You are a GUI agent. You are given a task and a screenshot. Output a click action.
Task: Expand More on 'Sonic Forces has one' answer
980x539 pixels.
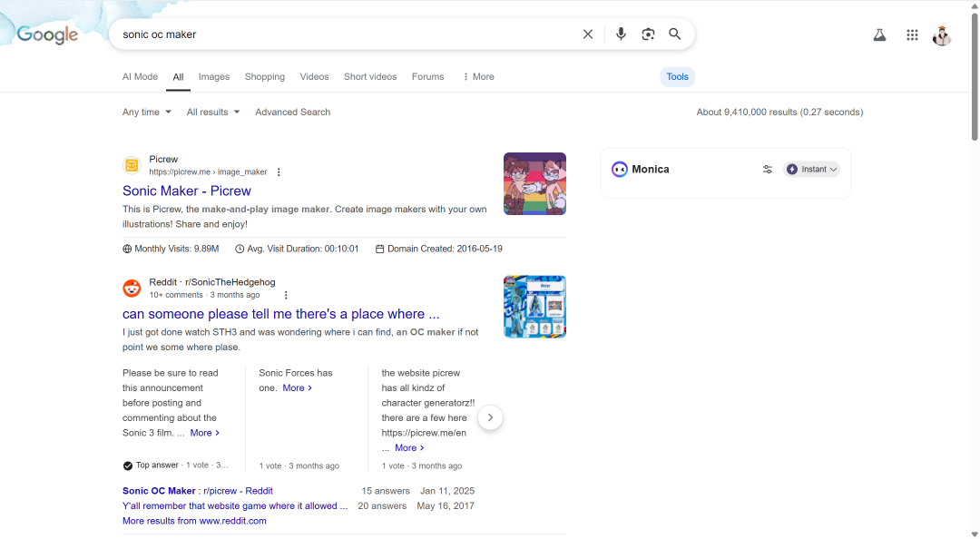(297, 387)
